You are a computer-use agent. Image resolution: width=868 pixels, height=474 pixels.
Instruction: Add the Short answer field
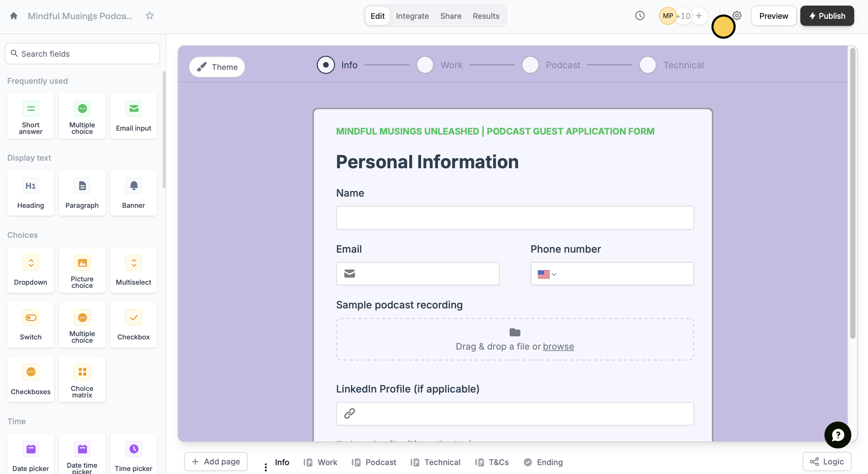coord(31,116)
